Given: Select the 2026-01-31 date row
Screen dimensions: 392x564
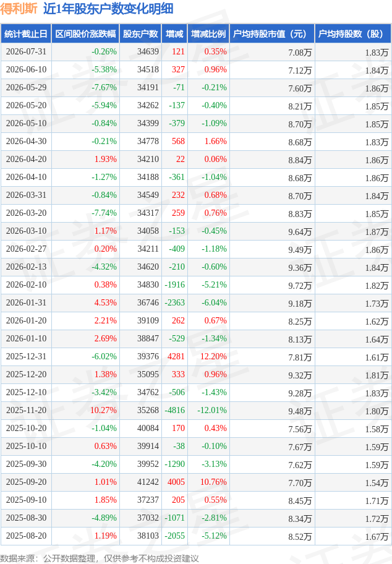Looking at the screenshot, I should point(196,303).
